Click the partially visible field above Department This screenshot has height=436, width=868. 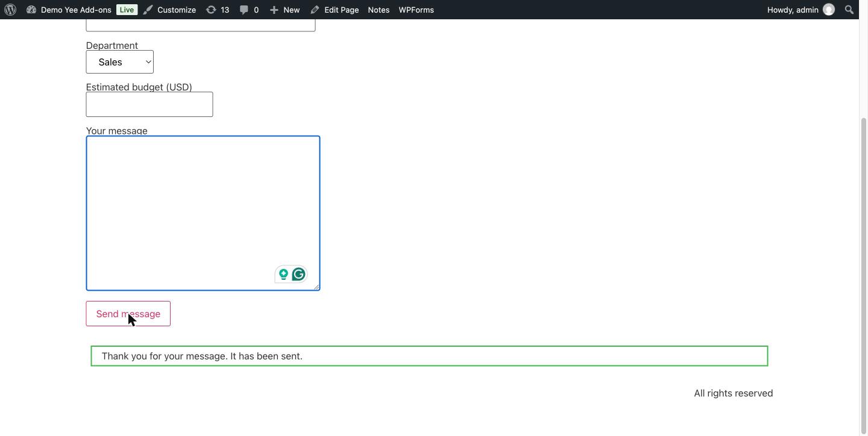click(201, 25)
